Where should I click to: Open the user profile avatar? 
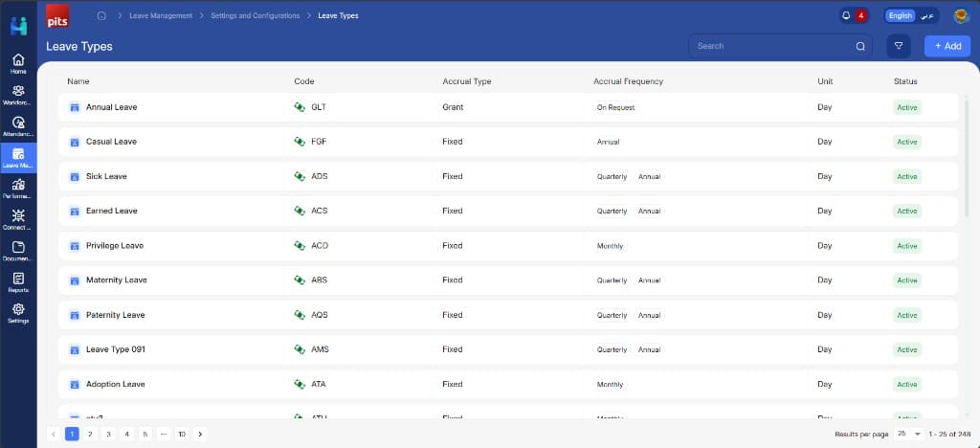click(961, 15)
